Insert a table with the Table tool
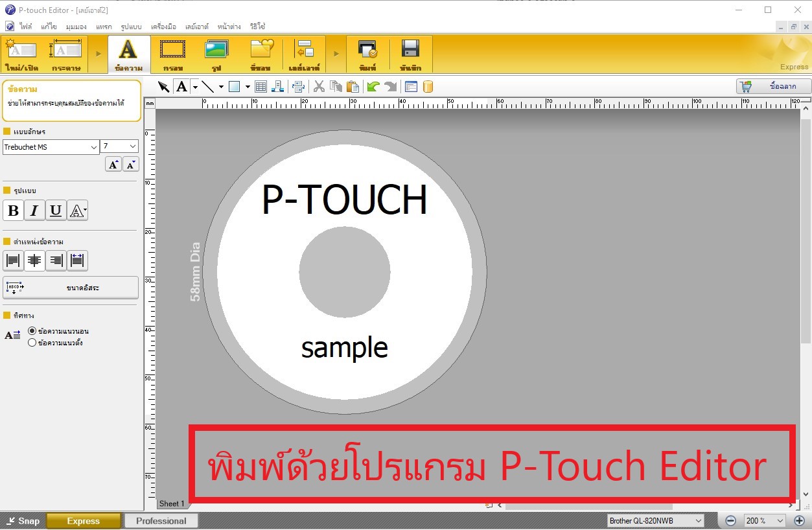The width and height of the screenshot is (812, 530). pyautogui.click(x=261, y=87)
